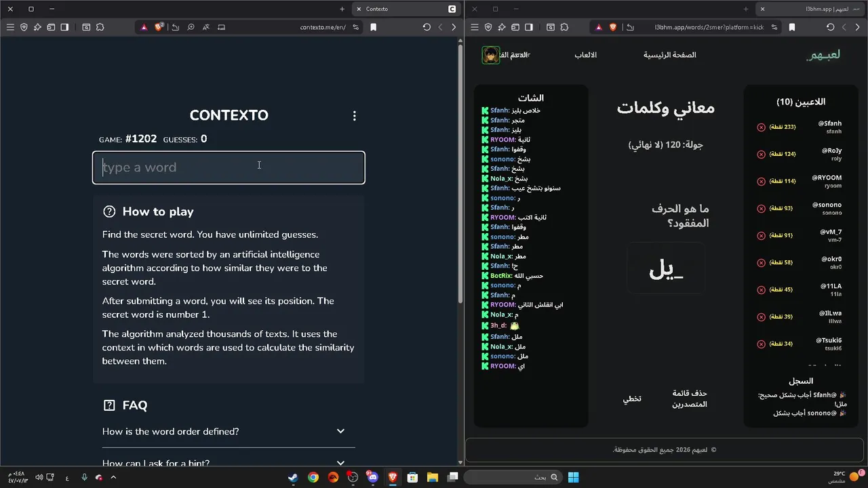
Task: Open Windows Start menu
Action: (573, 477)
